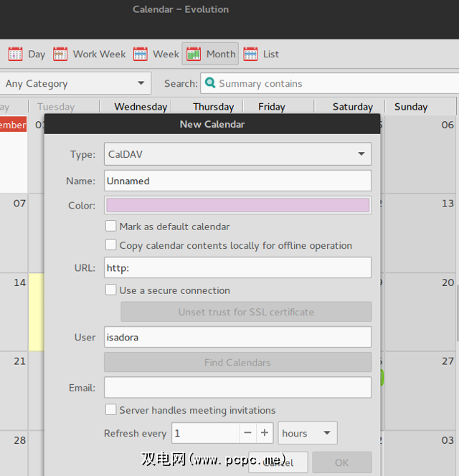Select day 27 in the month grid
The image size is (459, 476).
448,361
